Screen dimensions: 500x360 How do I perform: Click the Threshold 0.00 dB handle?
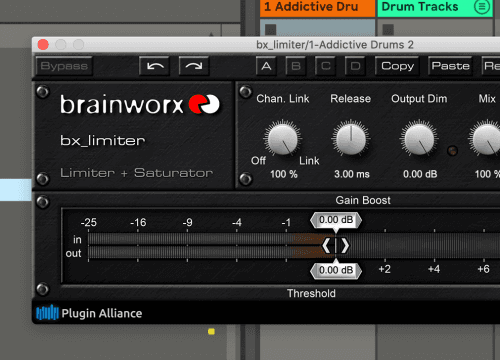[336, 270]
